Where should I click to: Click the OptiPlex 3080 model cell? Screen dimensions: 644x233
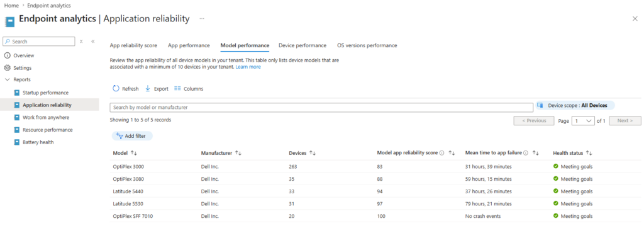point(128,179)
